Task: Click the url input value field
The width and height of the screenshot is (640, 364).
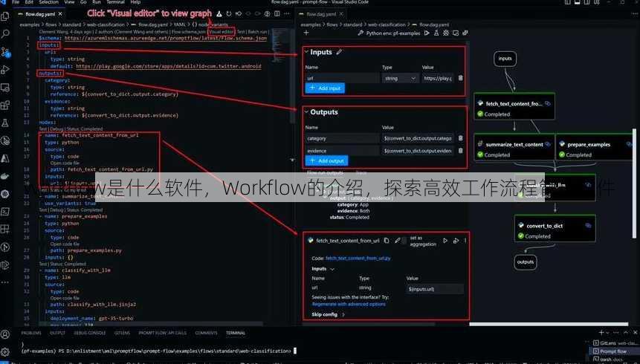Action: pos(438,78)
